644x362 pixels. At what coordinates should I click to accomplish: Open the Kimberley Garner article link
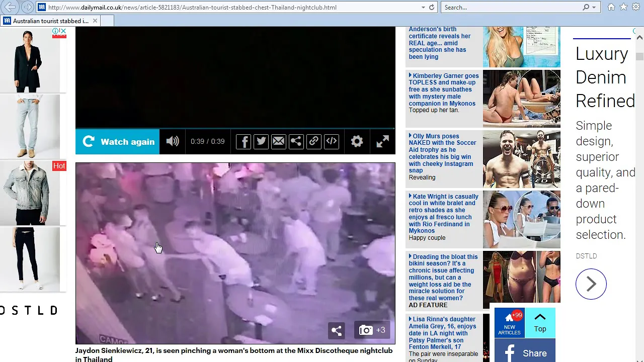point(443,89)
